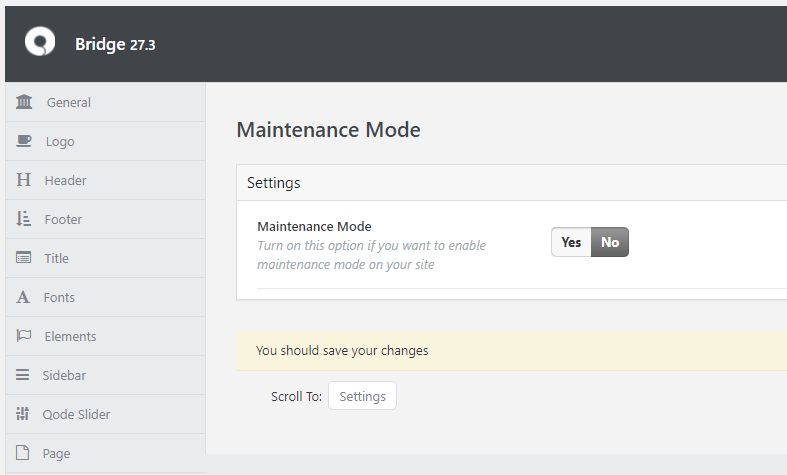The height and width of the screenshot is (475, 787).
Task: Click the Bridge theme logo icon
Action: (40, 42)
